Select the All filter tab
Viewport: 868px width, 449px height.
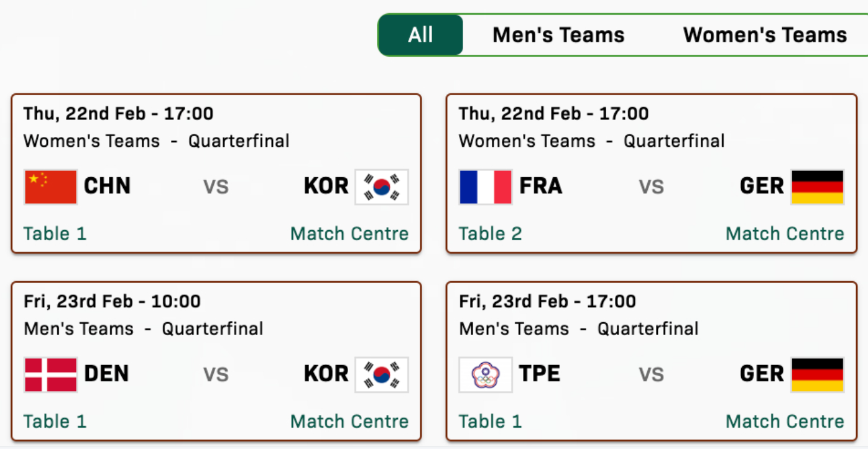(x=421, y=35)
